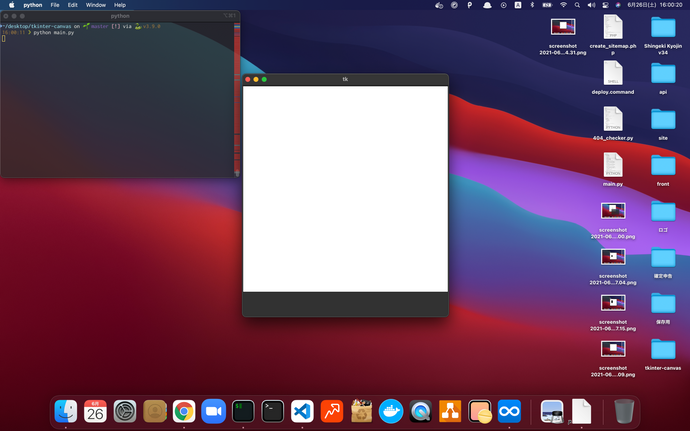The image size is (690, 431).
Task: Launch System Preferences from the dock
Action: coord(125,411)
